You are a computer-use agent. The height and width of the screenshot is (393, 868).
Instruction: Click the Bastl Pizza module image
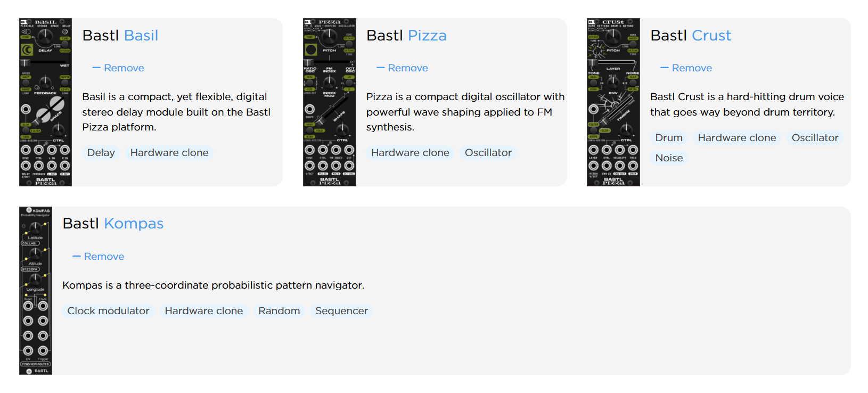pyautogui.click(x=329, y=102)
